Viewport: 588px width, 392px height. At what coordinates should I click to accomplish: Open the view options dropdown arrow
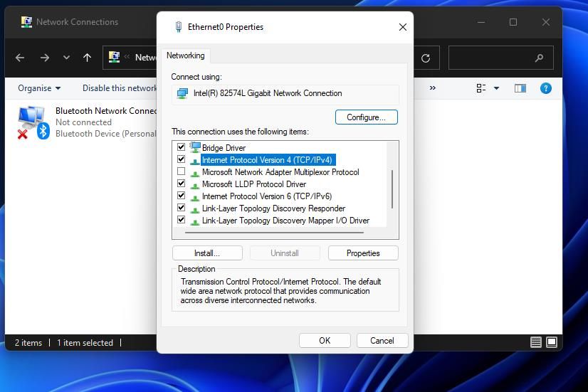[496, 88]
